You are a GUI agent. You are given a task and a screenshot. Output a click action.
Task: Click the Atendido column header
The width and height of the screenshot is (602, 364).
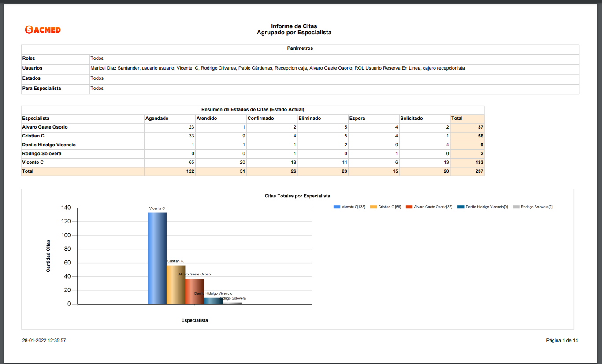[x=207, y=119]
